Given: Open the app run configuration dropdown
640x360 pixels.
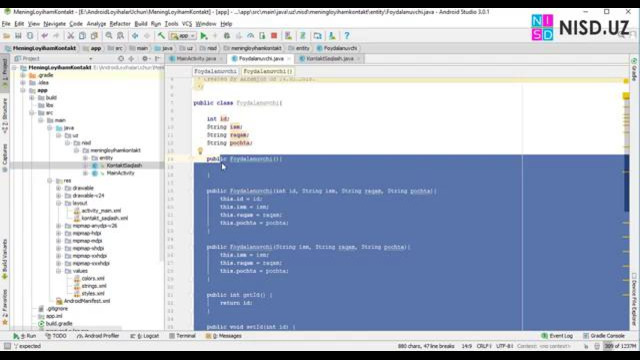Looking at the screenshot, I should tap(183, 36).
